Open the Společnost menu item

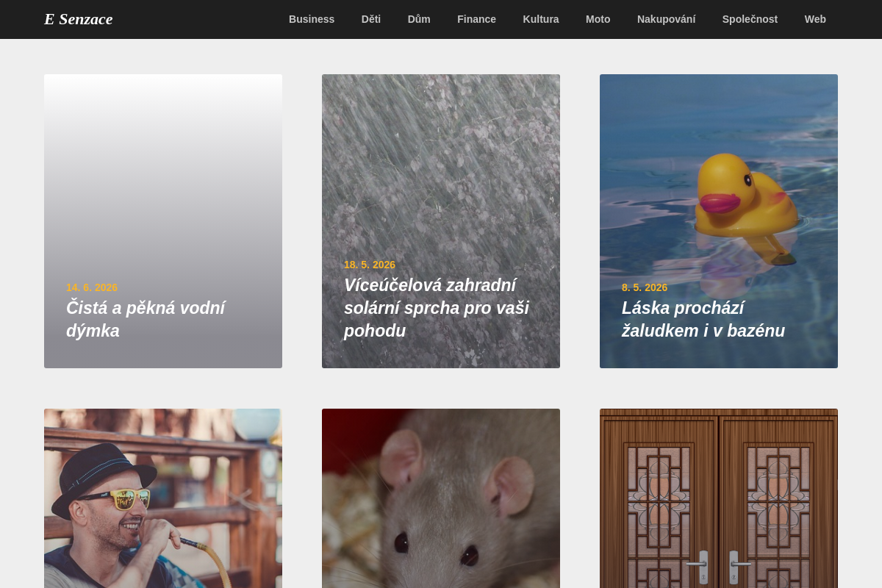[750, 19]
